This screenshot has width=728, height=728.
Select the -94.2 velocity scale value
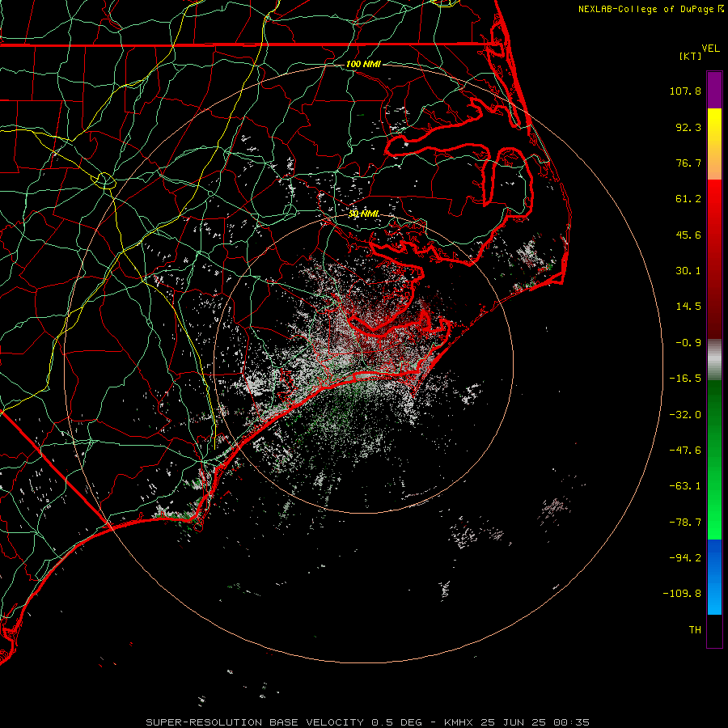click(x=685, y=557)
